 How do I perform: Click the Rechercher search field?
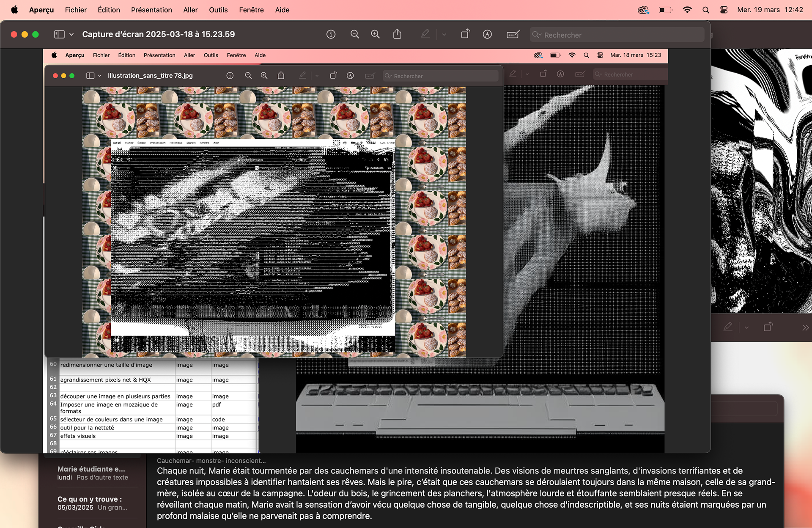pos(617,35)
